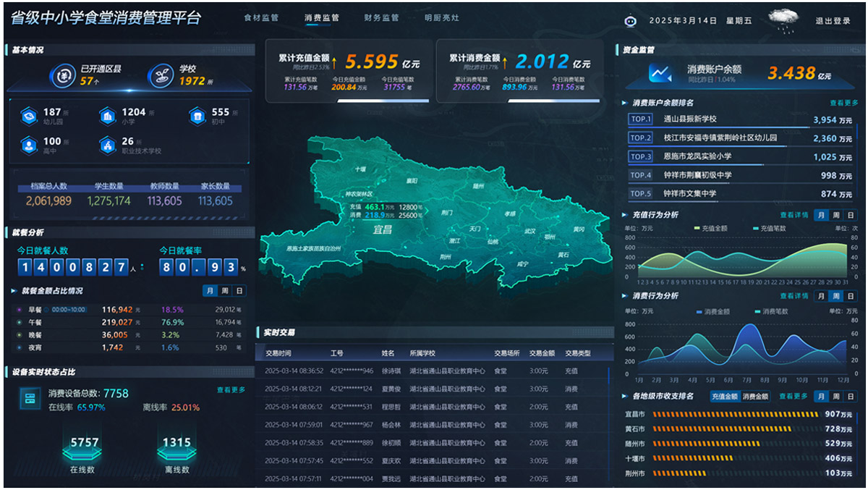Click the 幼儿园 hexagon icon
This screenshot has height=490, width=868.
click(x=29, y=116)
